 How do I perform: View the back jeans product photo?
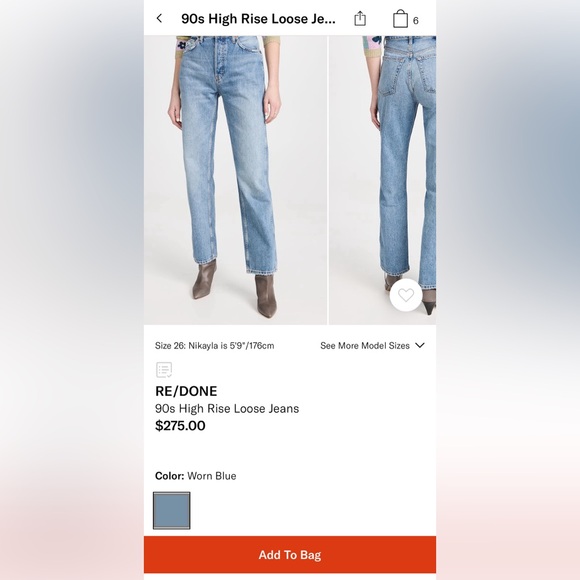coord(382,180)
